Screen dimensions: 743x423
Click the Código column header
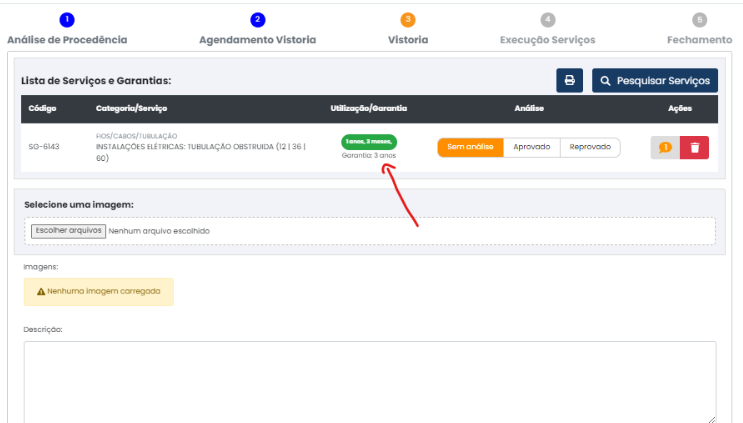42,108
